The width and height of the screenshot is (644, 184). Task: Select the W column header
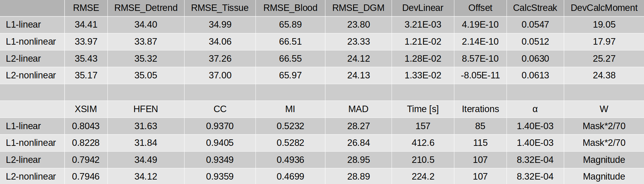pyautogui.click(x=604, y=109)
